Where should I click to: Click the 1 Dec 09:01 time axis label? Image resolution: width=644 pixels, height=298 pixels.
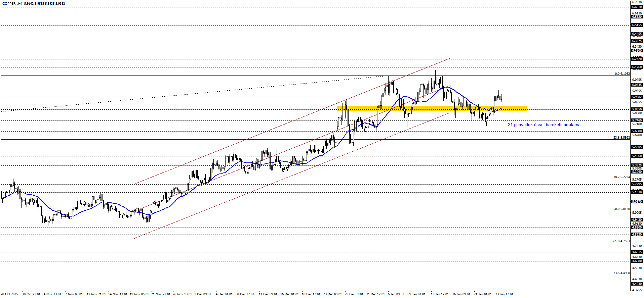point(203,294)
